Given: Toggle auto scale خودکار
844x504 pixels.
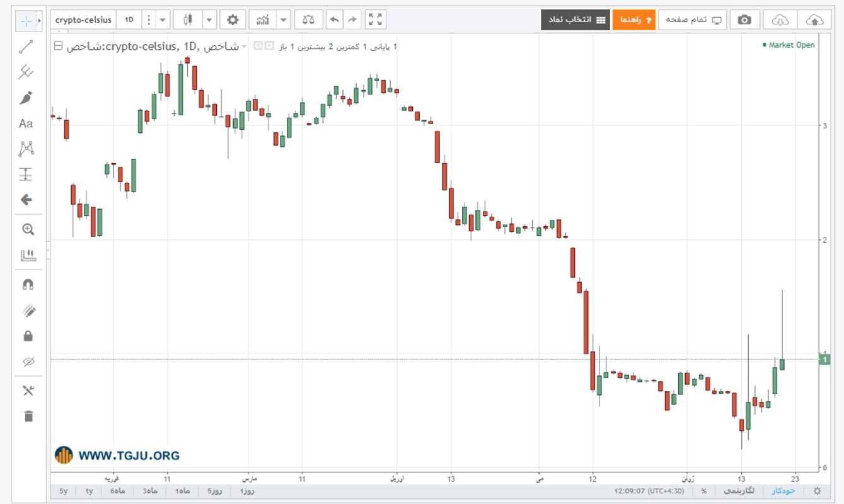Looking at the screenshot, I should point(784,491).
